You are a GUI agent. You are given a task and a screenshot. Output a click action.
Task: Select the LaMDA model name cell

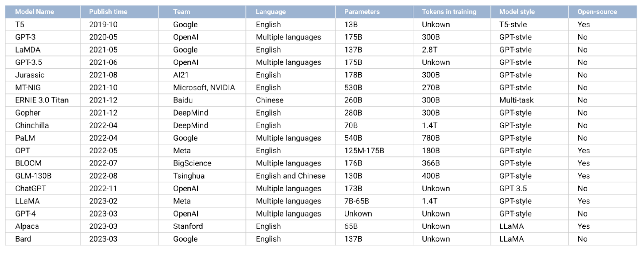click(43, 50)
